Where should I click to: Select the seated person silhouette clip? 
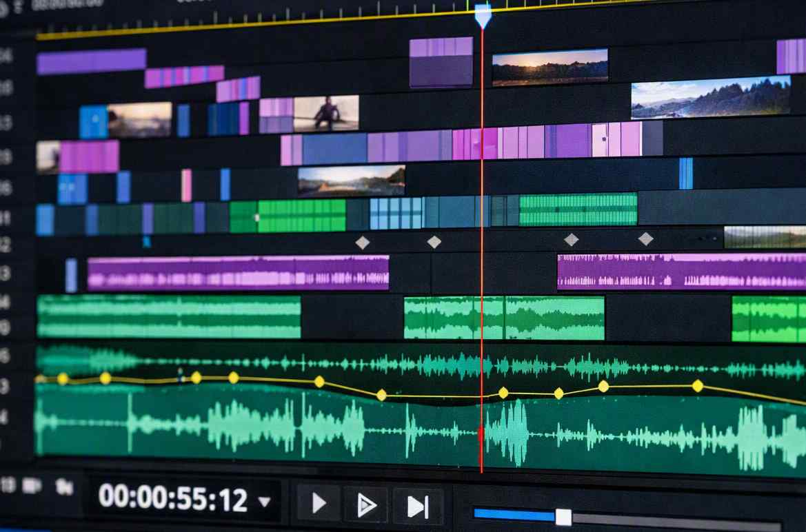(x=326, y=114)
